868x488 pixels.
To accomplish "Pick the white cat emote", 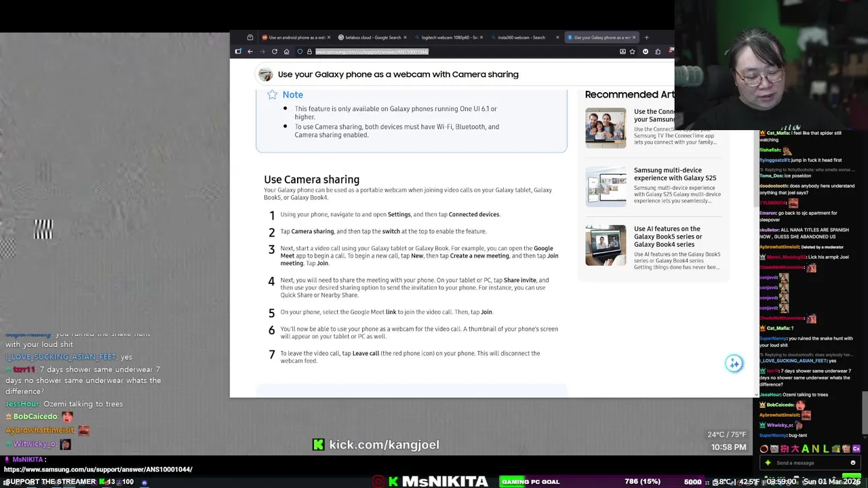I will pos(774,449).
